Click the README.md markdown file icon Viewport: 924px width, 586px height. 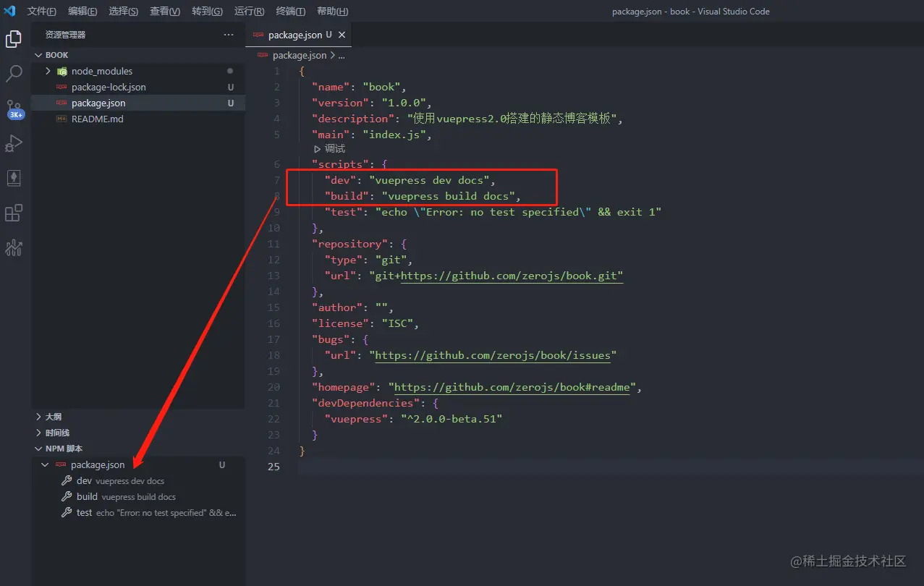pos(62,119)
